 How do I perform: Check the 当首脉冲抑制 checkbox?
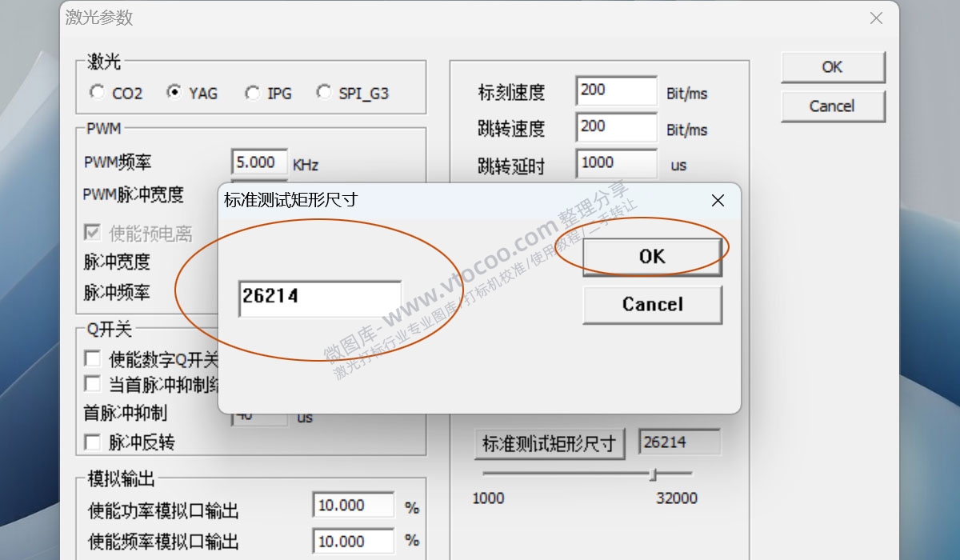[92, 384]
